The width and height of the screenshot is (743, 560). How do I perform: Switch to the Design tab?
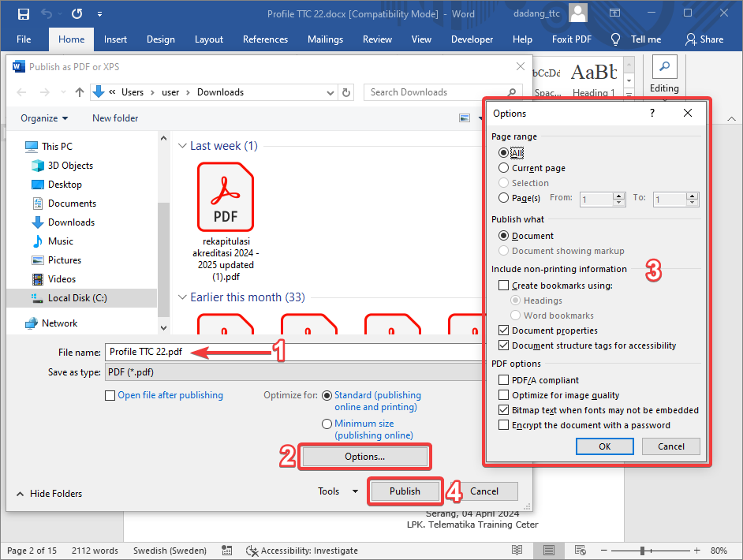tap(161, 39)
